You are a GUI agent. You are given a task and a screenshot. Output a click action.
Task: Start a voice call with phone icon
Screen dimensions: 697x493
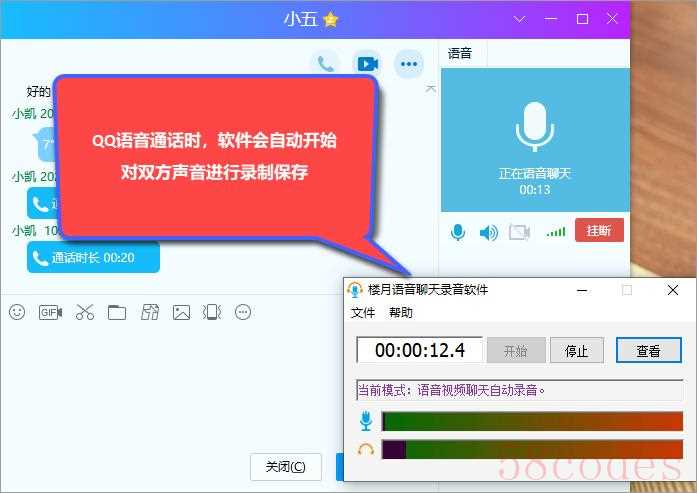(x=325, y=64)
